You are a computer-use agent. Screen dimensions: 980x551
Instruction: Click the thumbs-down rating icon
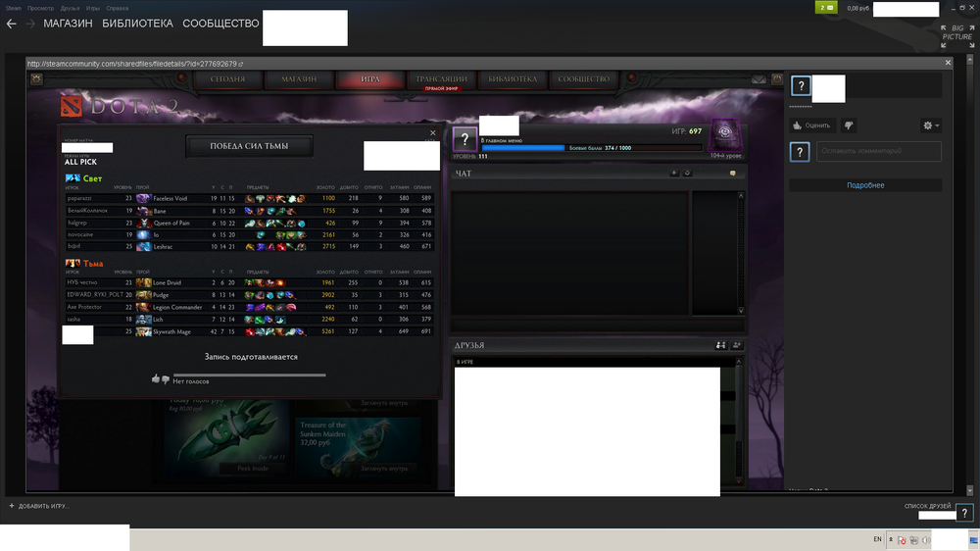[x=849, y=125]
